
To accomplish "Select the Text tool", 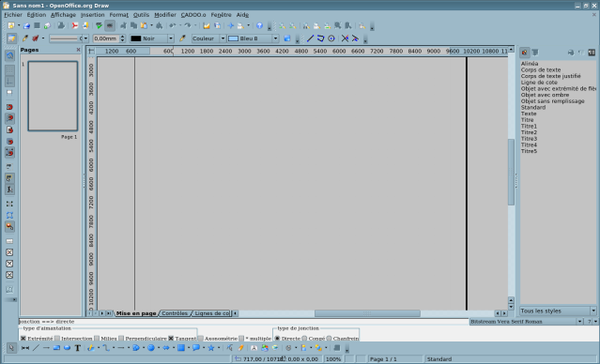I will coord(78,348).
